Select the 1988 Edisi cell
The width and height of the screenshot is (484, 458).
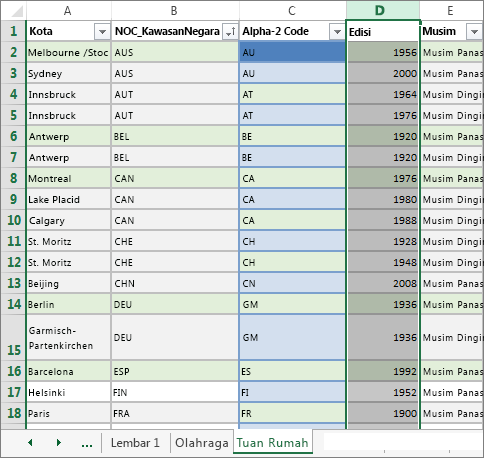point(383,220)
